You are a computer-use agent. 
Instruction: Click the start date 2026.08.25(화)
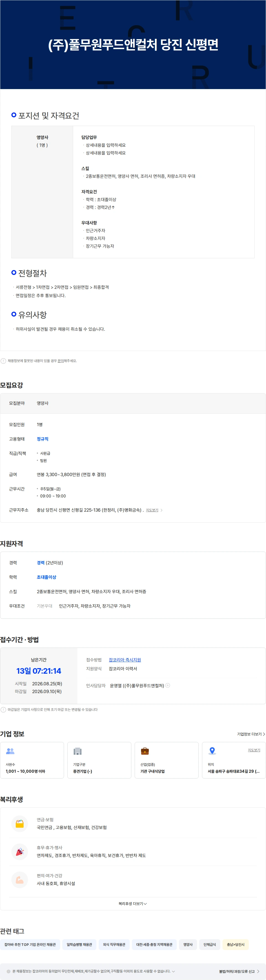47,684
